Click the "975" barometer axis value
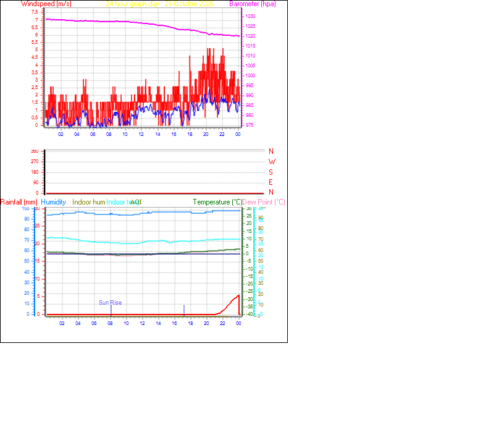The width and height of the screenshot is (504, 422). pyautogui.click(x=250, y=125)
